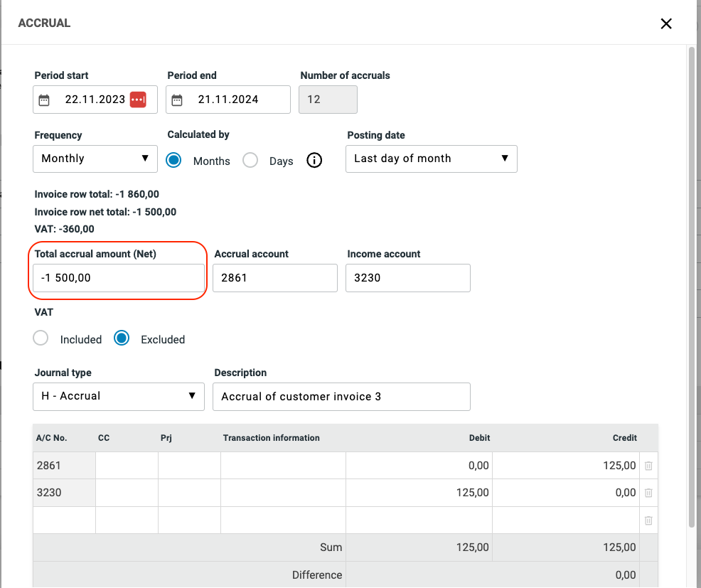
Task: Select Days calculation option
Action: [250, 161]
